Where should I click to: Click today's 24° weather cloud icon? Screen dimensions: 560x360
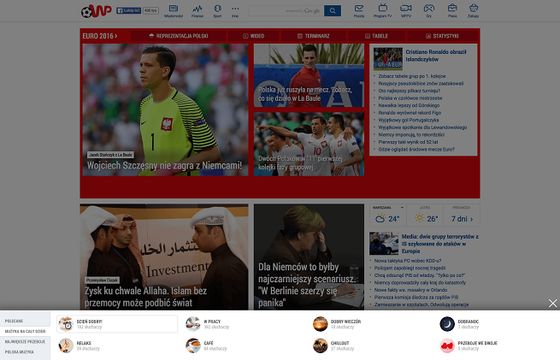point(380,219)
